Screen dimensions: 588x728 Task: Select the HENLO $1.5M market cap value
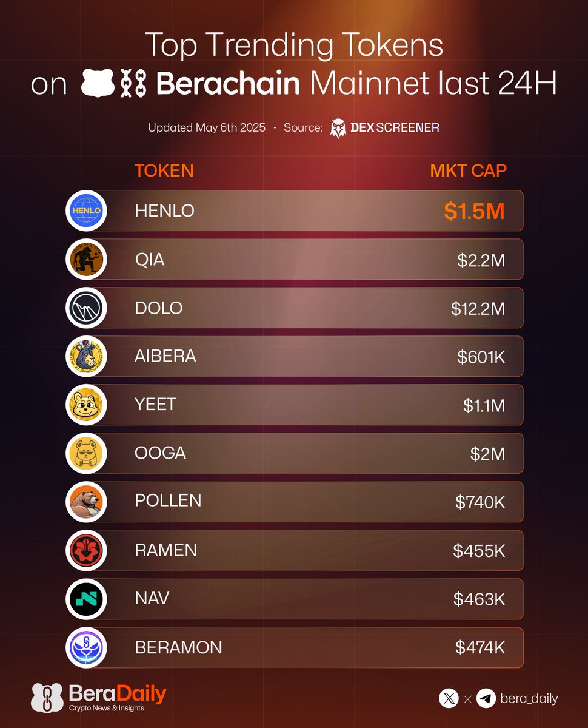(474, 211)
